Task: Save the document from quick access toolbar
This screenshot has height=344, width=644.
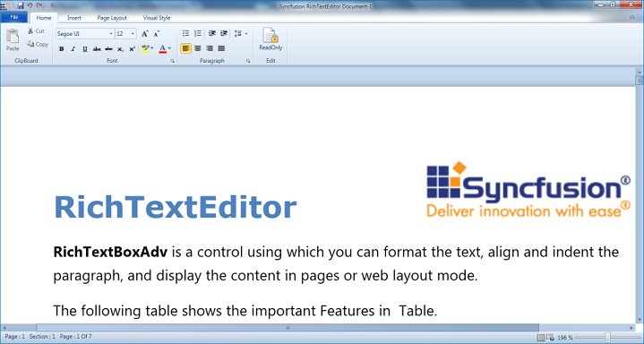Action: 20,5
